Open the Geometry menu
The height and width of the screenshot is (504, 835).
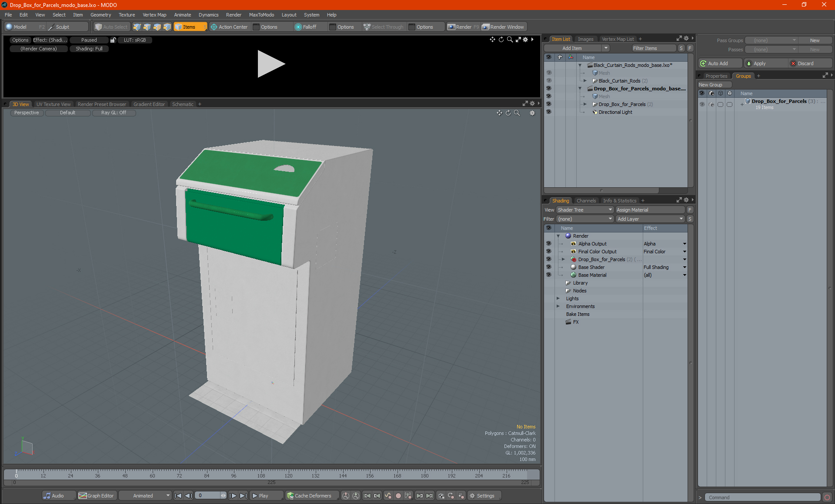[x=100, y=15]
